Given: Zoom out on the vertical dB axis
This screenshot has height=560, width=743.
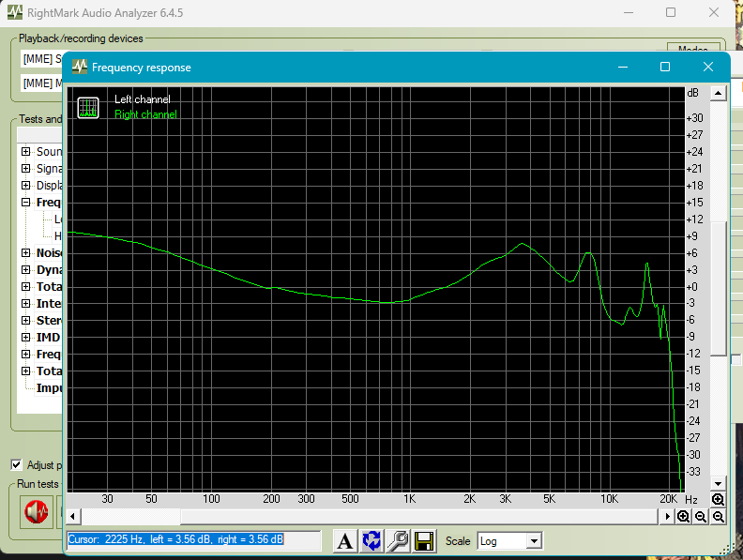Looking at the screenshot, I should pos(718,517).
